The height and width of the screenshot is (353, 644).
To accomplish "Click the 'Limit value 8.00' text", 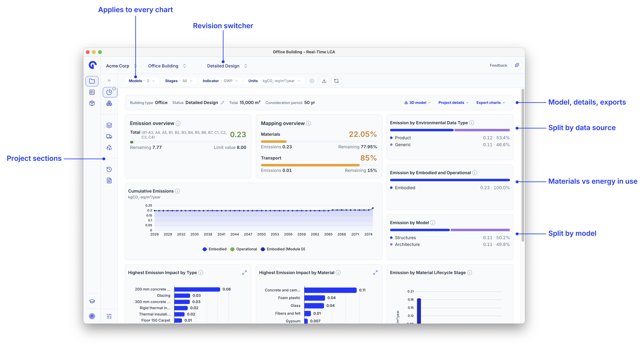I will coord(230,147).
